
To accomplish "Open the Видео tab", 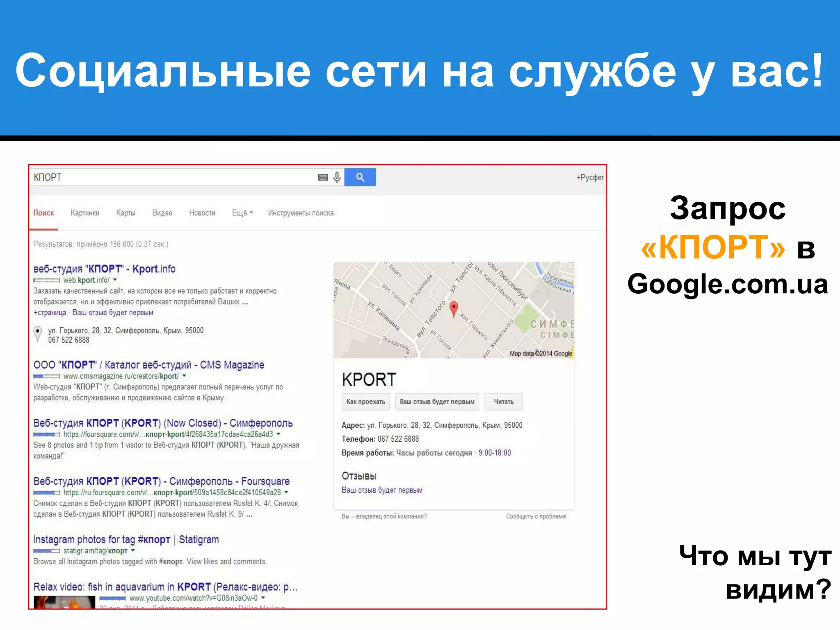I will coord(162,213).
